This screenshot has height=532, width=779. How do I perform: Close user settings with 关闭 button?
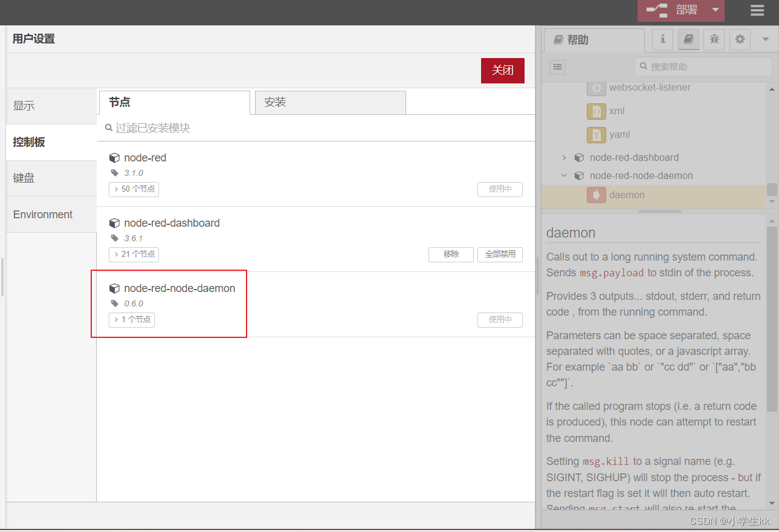pos(503,70)
